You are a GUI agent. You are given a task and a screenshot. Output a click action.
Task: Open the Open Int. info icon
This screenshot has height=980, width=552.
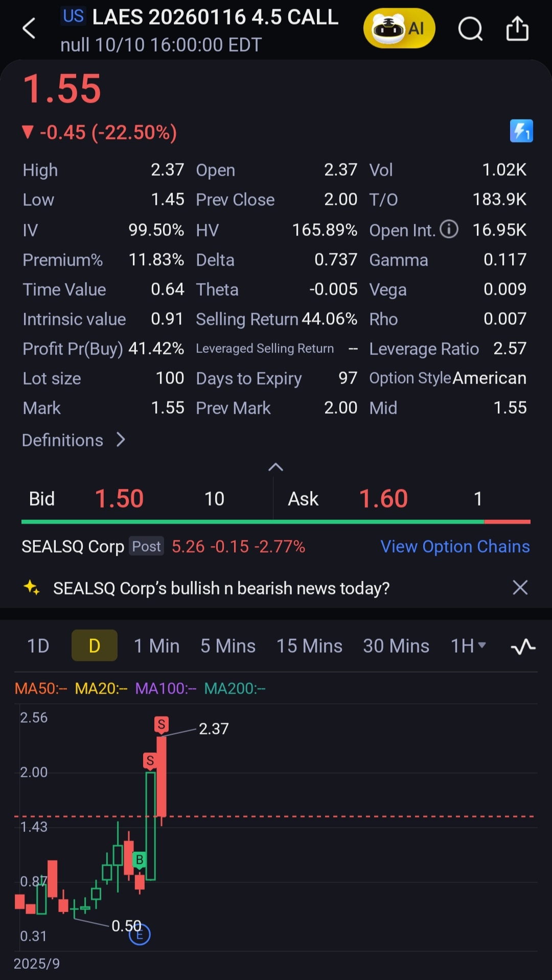[449, 229]
